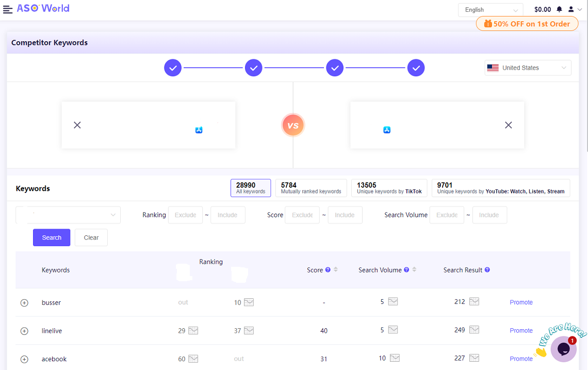The image size is (588, 370).
Task: Click the Search Volume Exclude input field
Action: pos(447,215)
